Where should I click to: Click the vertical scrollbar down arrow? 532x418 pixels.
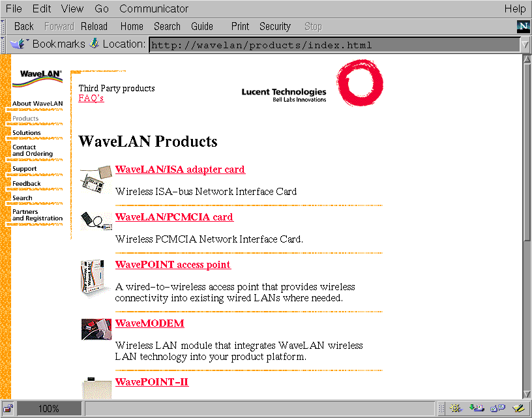[527, 393]
